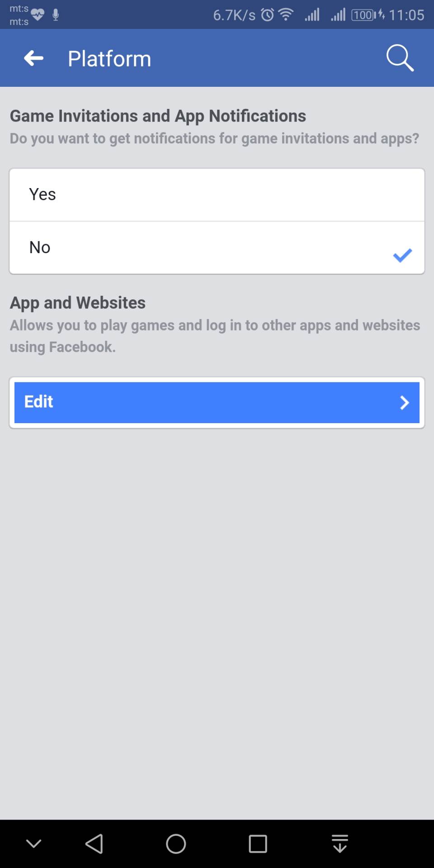Open the Edit Apps and Websites button
The height and width of the screenshot is (868, 434).
[217, 402]
